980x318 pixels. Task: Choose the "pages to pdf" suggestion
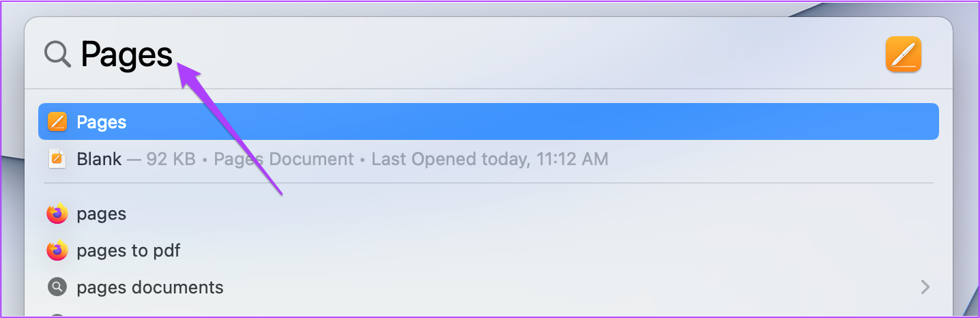[129, 250]
